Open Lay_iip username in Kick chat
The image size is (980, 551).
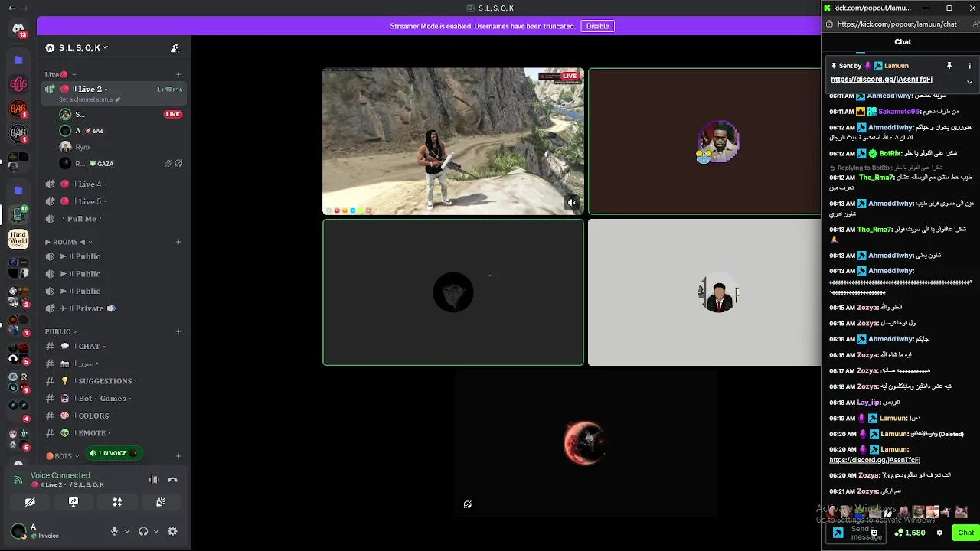(868, 403)
